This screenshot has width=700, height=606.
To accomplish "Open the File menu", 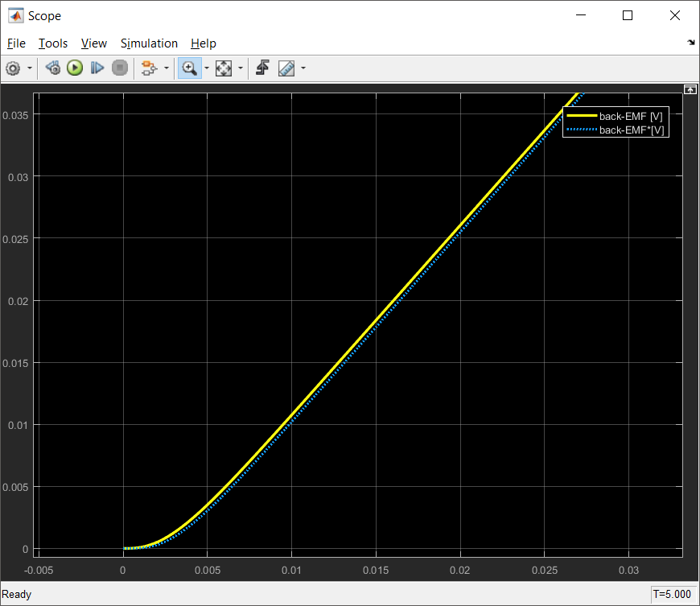I will [x=17, y=43].
